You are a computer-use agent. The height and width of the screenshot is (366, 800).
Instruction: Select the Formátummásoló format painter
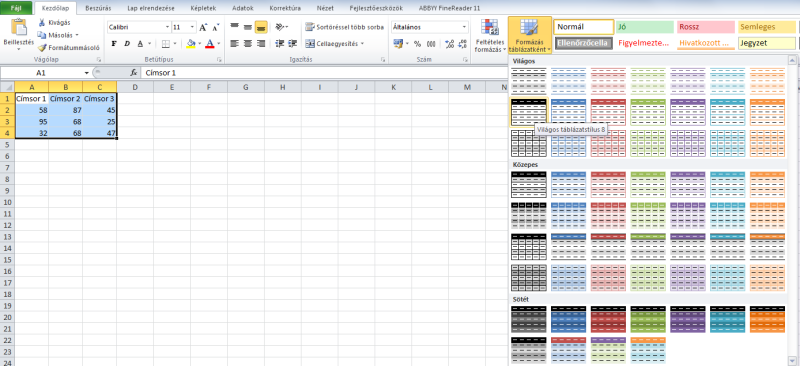coord(68,47)
